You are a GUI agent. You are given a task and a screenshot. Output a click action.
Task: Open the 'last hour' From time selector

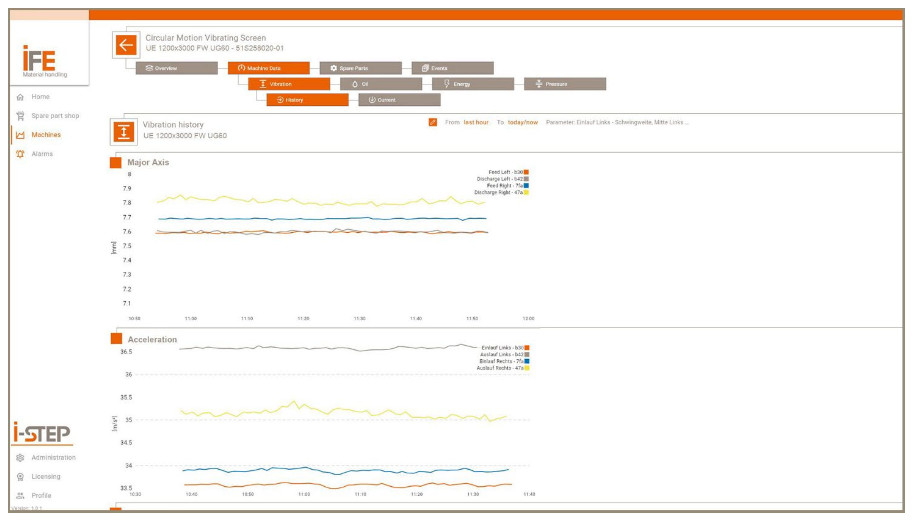pyautogui.click(x=476, y=122)
